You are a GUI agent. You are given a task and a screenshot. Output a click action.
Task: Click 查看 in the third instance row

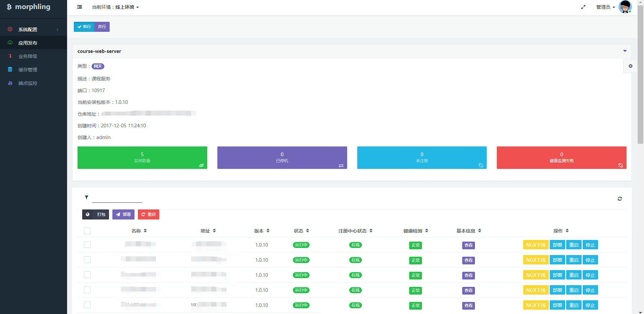click(469, 275)
